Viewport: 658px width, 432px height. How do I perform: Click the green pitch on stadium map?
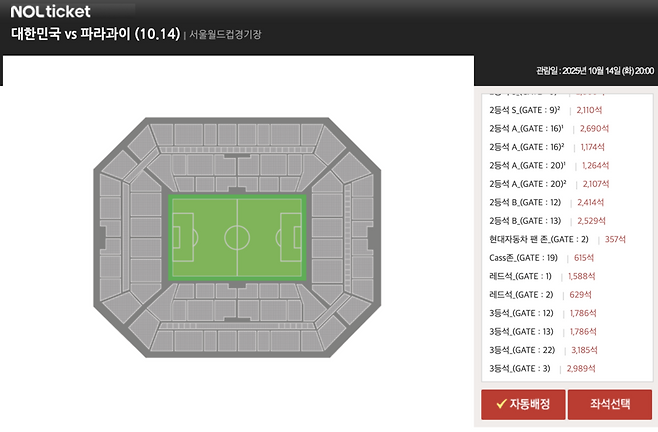coord(237,237)
